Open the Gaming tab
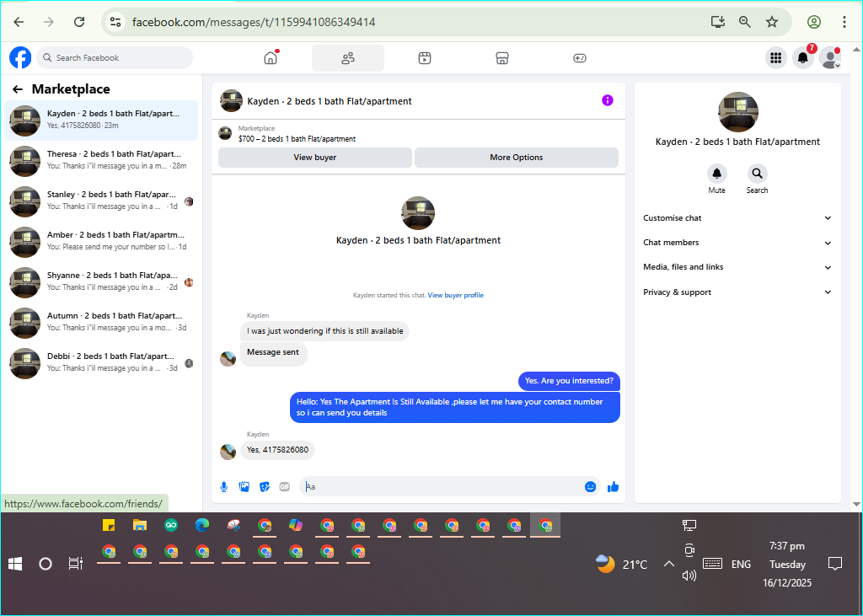 (580, 58)
